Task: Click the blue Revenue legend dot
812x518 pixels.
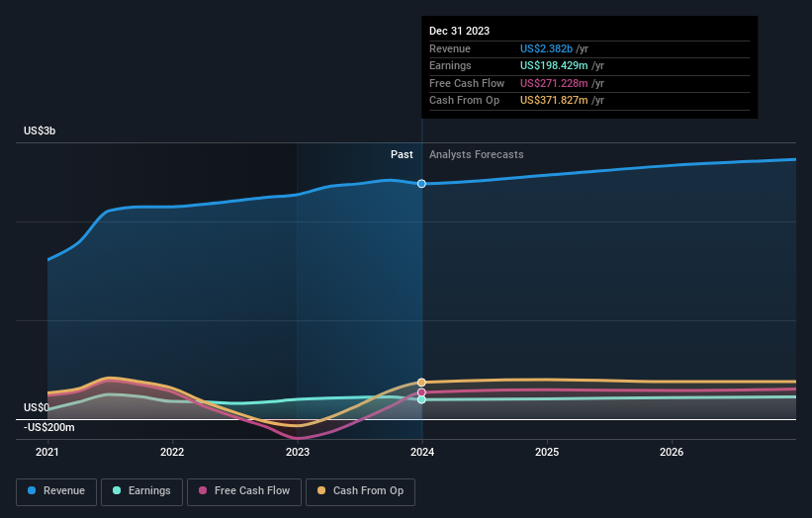Action: tap(32, 490)
